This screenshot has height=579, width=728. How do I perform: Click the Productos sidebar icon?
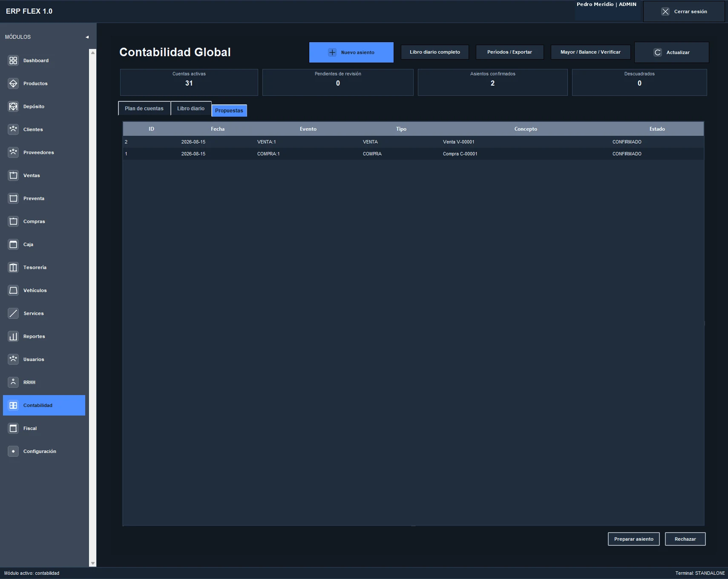pos(13,83)
